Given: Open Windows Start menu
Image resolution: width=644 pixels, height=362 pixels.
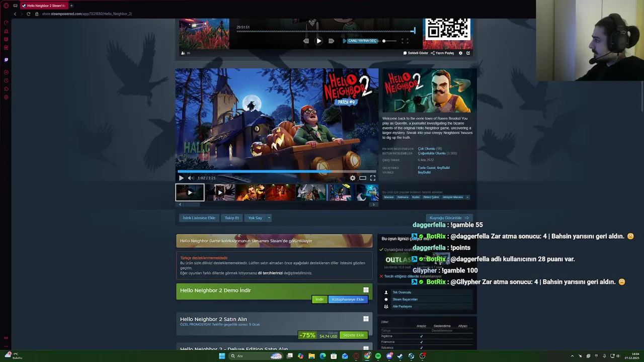Looking at the screenshot, I should [222, 356].
